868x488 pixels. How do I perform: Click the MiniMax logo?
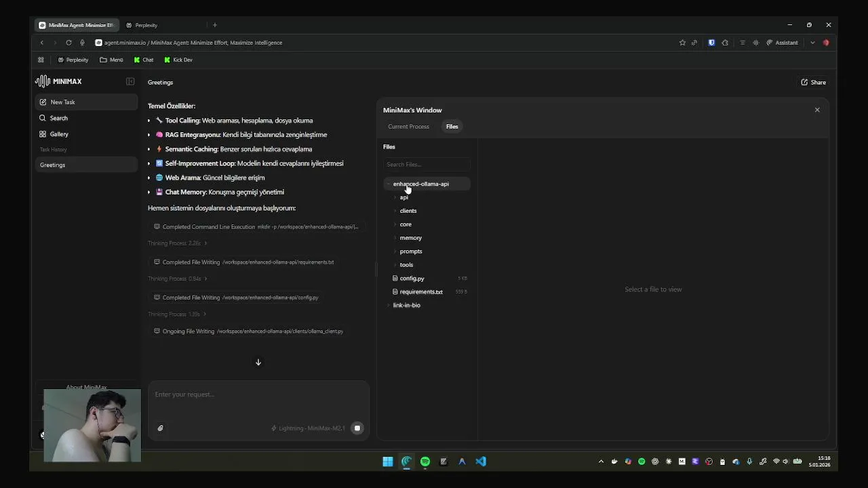point(58,81)
